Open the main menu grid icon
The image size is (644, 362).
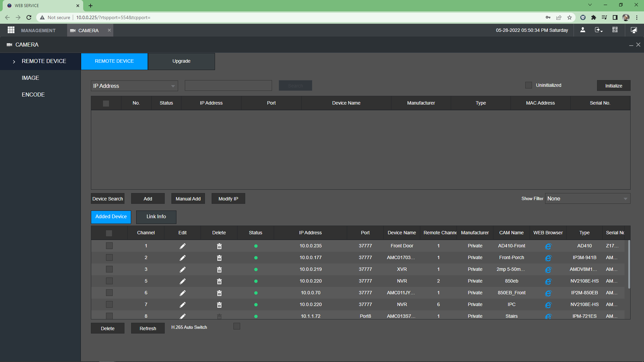pos(11,30)
